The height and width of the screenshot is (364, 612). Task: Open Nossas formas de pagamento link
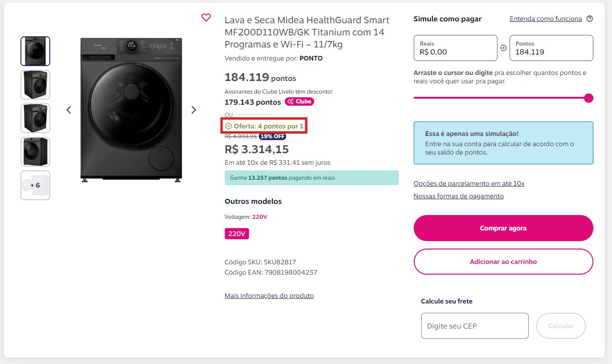coord(458,196)
